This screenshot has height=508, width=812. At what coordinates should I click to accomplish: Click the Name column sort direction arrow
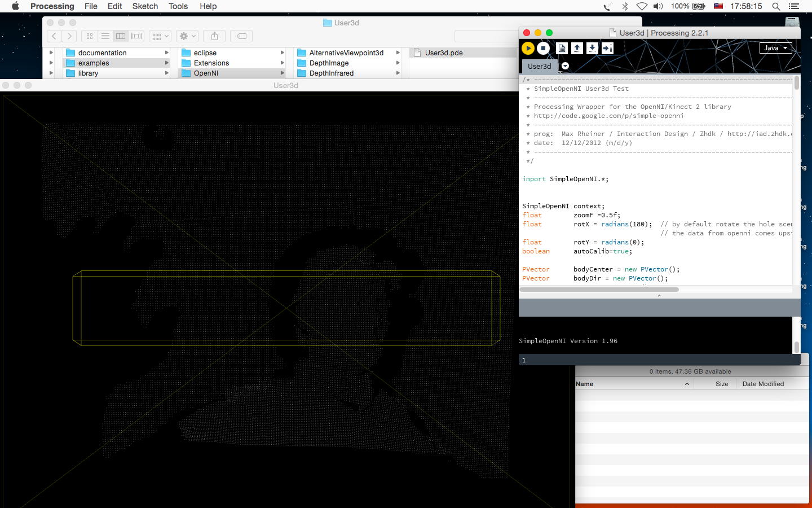(687, 384)
